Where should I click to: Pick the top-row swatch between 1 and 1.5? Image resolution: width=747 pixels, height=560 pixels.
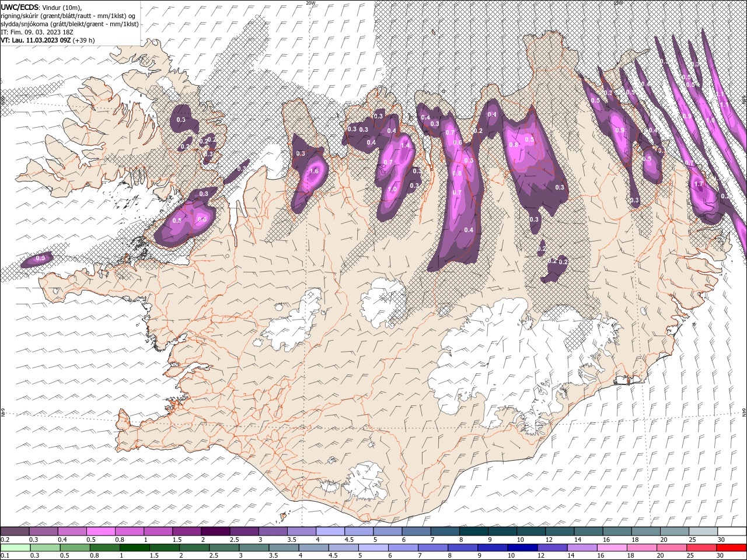click(x=158, y=531)
